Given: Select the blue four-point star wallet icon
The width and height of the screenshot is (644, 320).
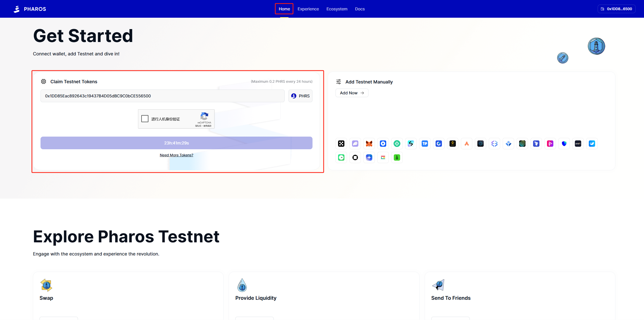Looking at the screenshot, I should [x=369, y=158].
